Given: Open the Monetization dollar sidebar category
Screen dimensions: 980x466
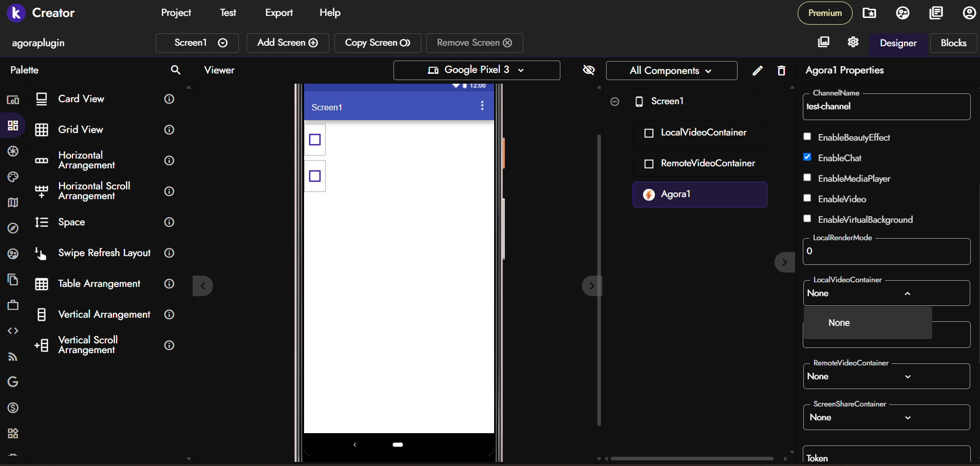Looking at the screenshot, I should [x=13, y=407].
